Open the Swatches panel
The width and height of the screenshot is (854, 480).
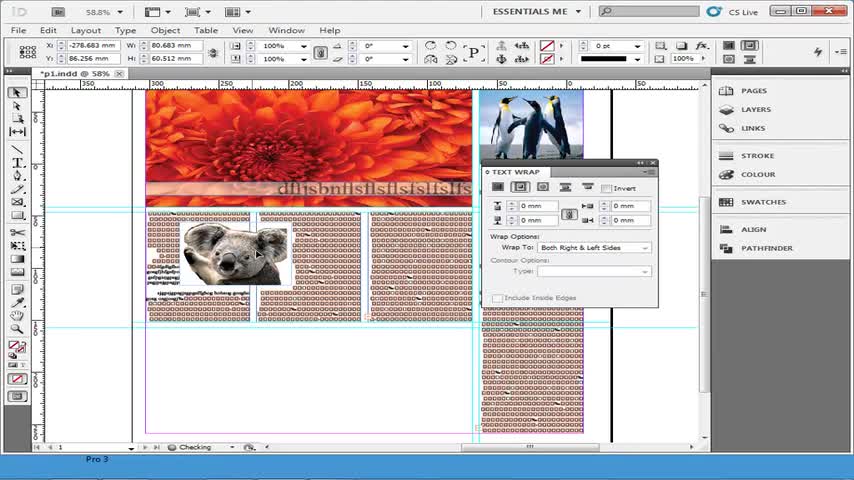pyautogui.click(x=763, y=202)
